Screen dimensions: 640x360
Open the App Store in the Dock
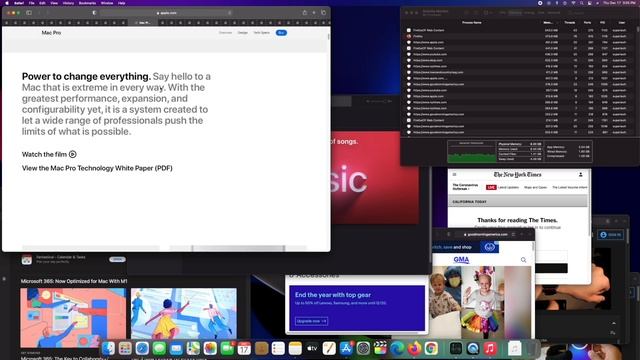[346, 348]
